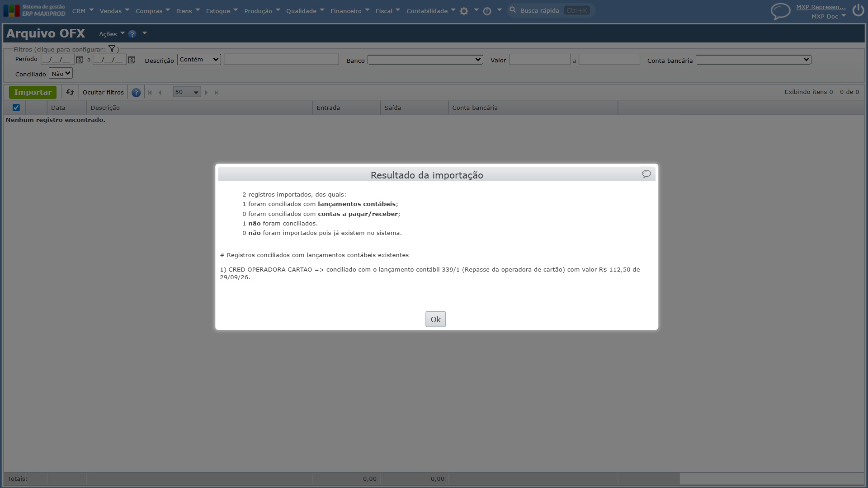Screen dimensions: 868x488
Task: Go to next page arrow
Action: [206, 93]
